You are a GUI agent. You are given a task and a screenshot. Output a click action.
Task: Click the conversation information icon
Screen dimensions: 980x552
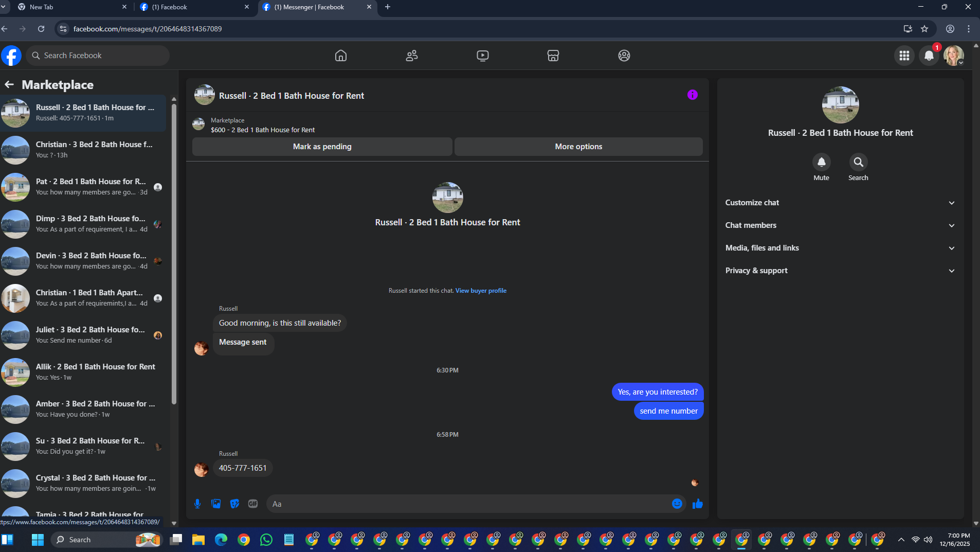tap(693, 95)
